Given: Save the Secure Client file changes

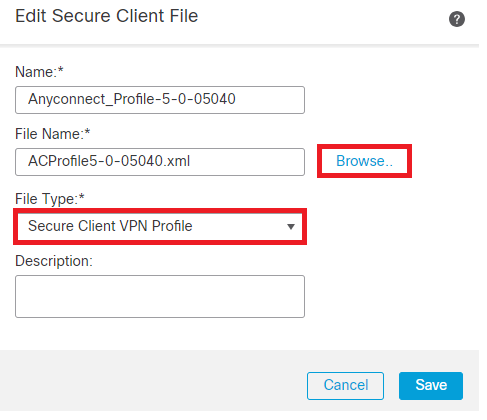Looking at the screenshot, I should (x=431, y=385).
